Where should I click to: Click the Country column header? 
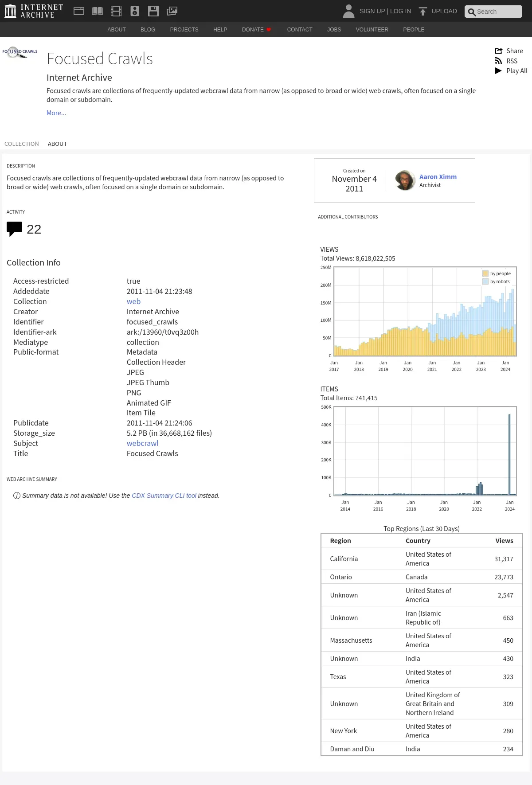click(x=418, y=541)
